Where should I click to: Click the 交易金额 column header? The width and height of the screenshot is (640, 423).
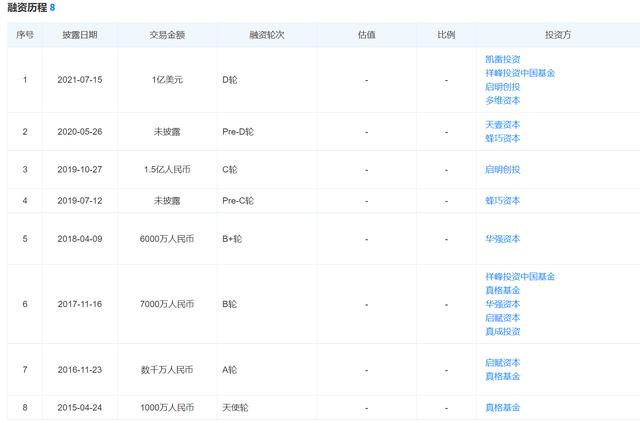(167, 35)
